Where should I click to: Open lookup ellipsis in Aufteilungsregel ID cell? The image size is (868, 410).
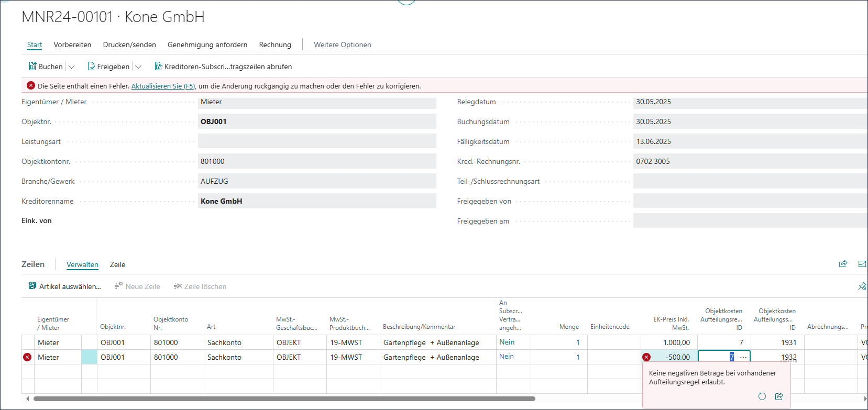(x=743, y=357)
